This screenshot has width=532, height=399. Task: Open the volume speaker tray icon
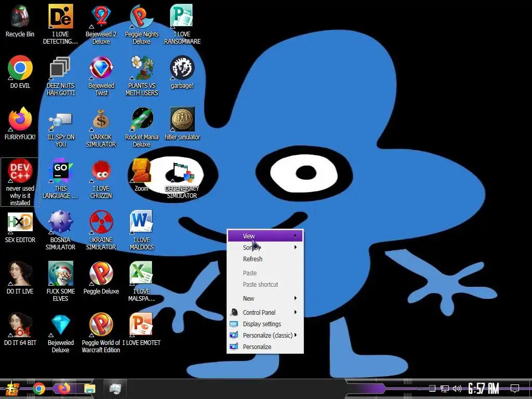coord(457,389)
